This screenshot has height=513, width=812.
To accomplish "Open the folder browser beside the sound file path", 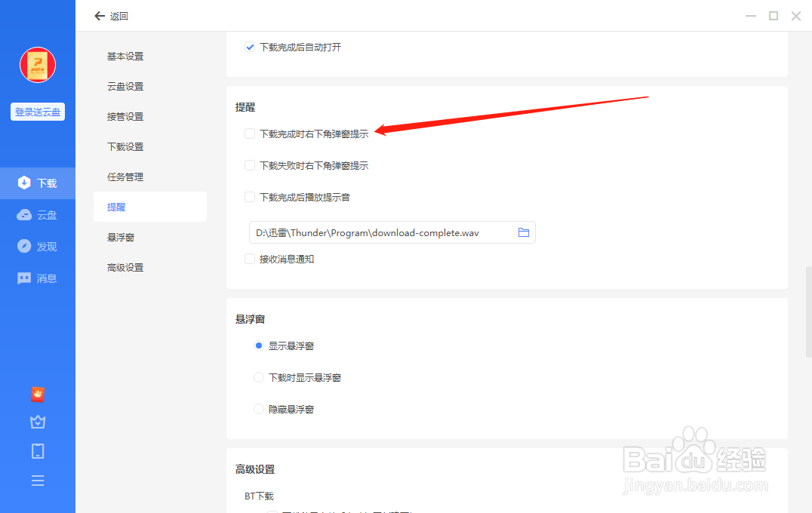I will 524,232.
